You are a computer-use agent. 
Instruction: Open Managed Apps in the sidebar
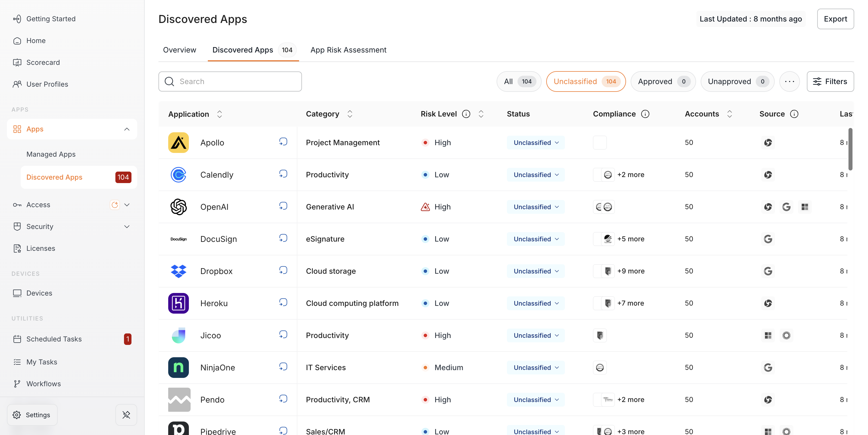51,154
